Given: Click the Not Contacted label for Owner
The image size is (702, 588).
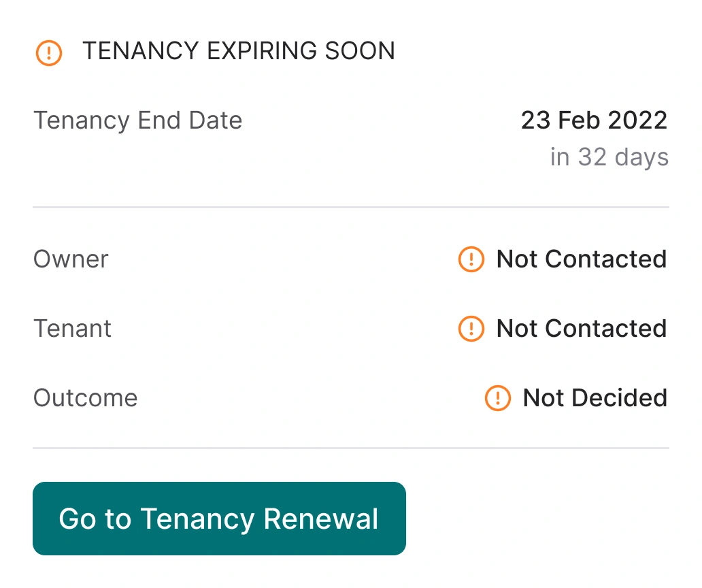Looking at the screenshot, I should 581,259.
